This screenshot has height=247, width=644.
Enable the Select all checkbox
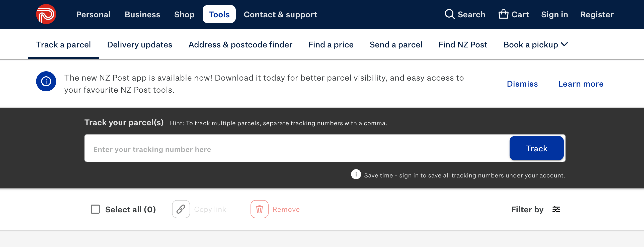[x=96, y=209]
